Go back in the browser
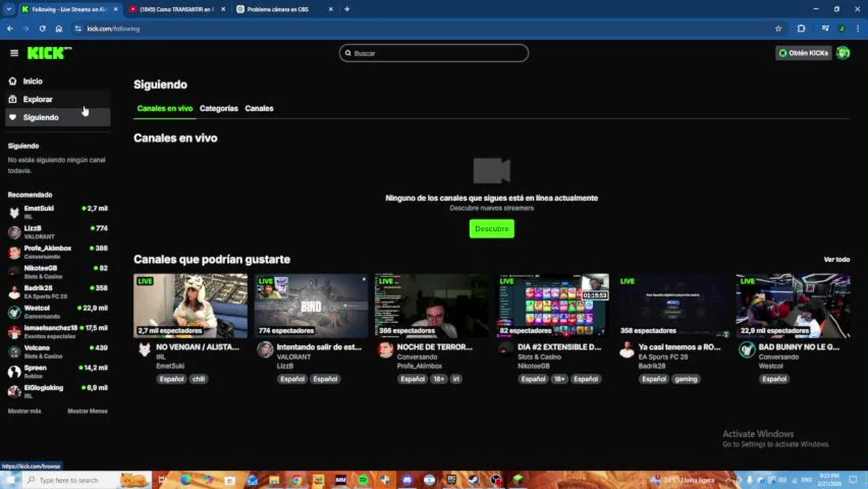Viewport: 868px width, 489px height. pyautogui.click(x=10, y=29)
